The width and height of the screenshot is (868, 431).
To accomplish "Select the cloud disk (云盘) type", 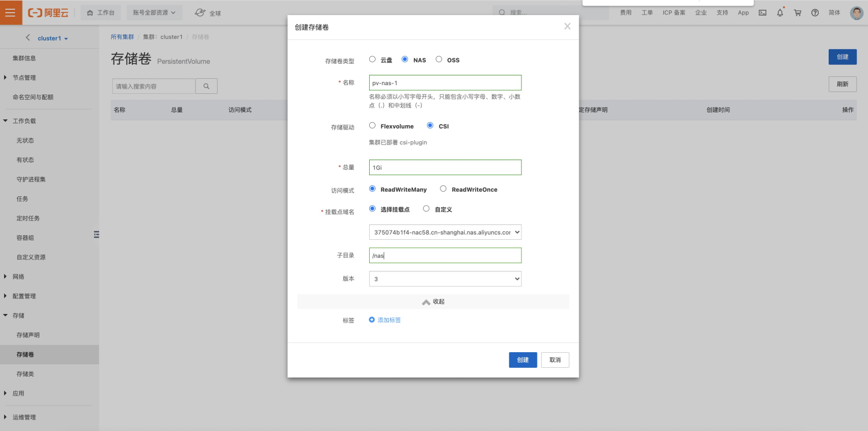I will click(373, 59).
